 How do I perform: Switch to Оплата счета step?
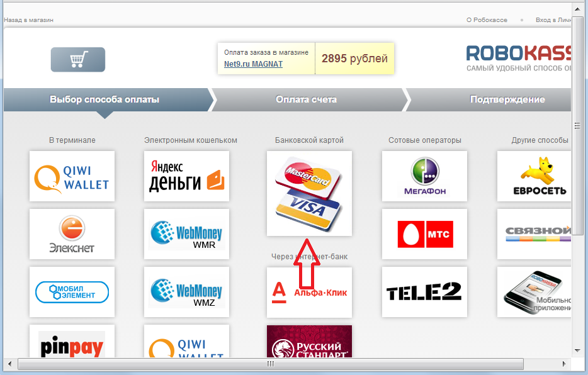[306, 99]
